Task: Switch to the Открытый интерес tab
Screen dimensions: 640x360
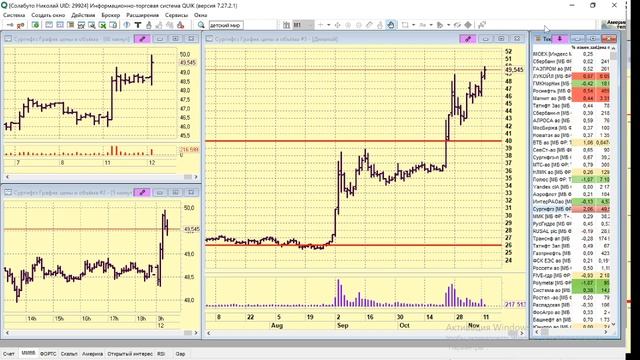Action: tap(130, 354)
